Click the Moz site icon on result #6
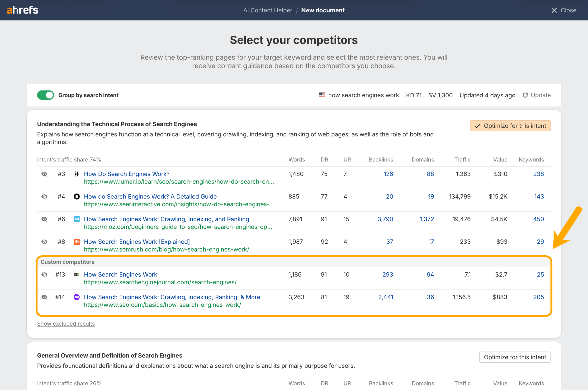This screenshot has width=588, height=390. click(76, 219)
